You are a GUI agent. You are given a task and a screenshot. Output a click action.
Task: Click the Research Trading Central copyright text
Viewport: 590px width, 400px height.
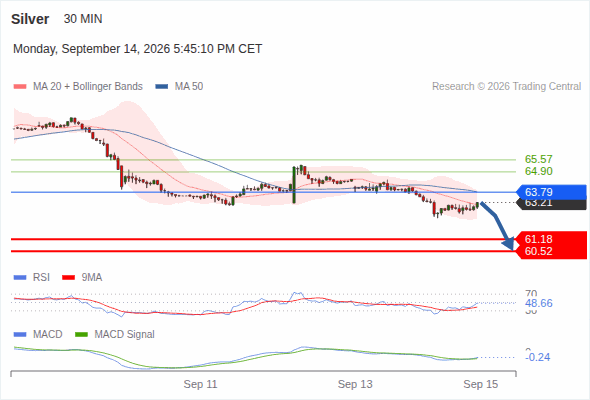(x=506, y=87)
